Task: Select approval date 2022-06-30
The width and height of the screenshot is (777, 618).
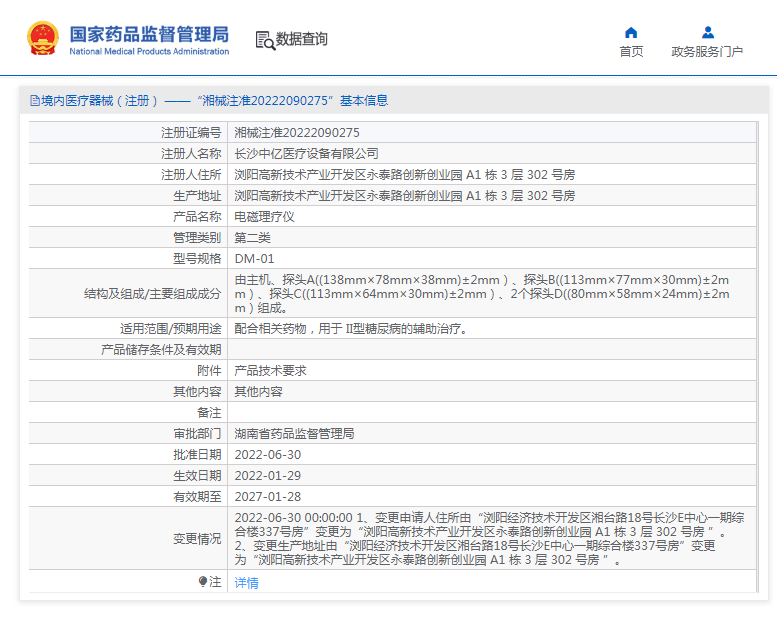Action: point(268,455)
